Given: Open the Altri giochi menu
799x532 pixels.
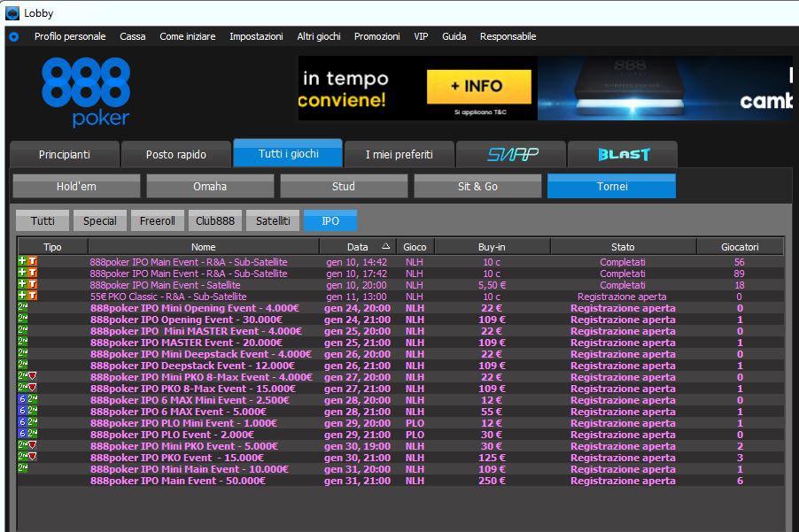Looking at the screenshot, I should click(319, 36).
